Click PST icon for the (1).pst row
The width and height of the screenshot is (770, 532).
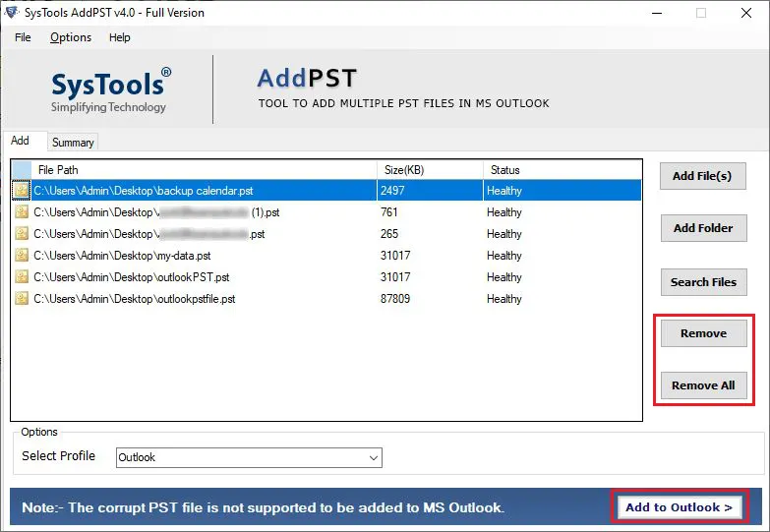click(x=21, y=211)
